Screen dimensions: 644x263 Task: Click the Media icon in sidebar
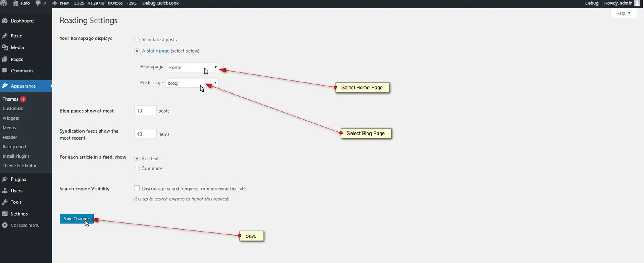click(5, 47)
